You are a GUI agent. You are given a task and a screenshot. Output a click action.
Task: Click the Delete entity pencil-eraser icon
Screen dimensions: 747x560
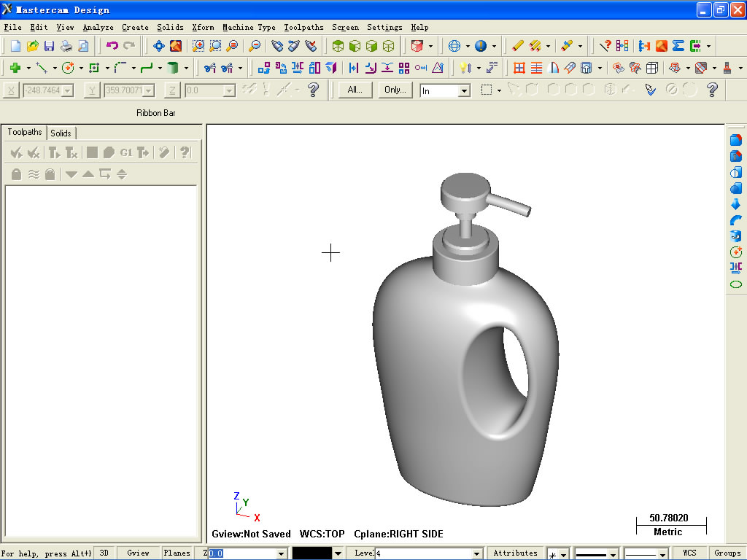(x=517, y=46)
